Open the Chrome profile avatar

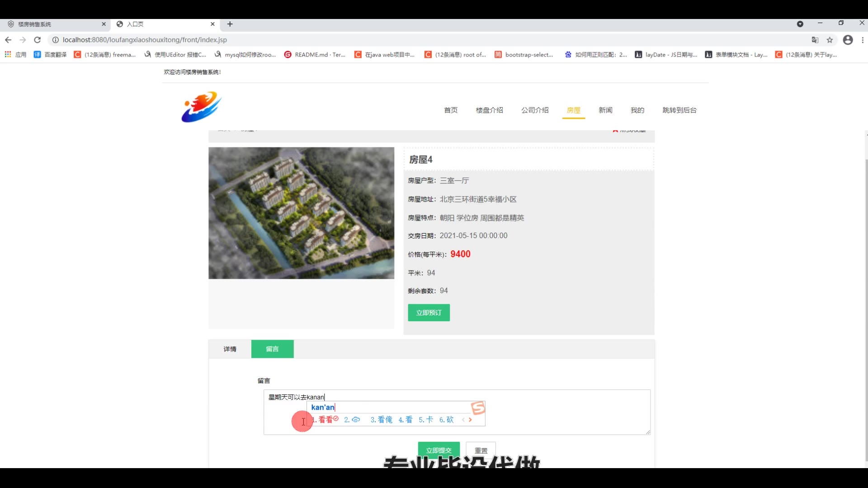pyautogui.click(x=848, y=40)
